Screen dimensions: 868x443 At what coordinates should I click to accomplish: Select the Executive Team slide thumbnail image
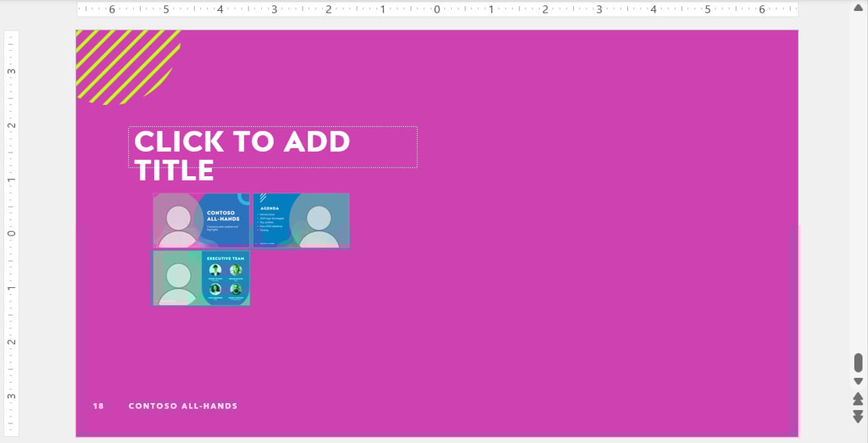point(202,278)
